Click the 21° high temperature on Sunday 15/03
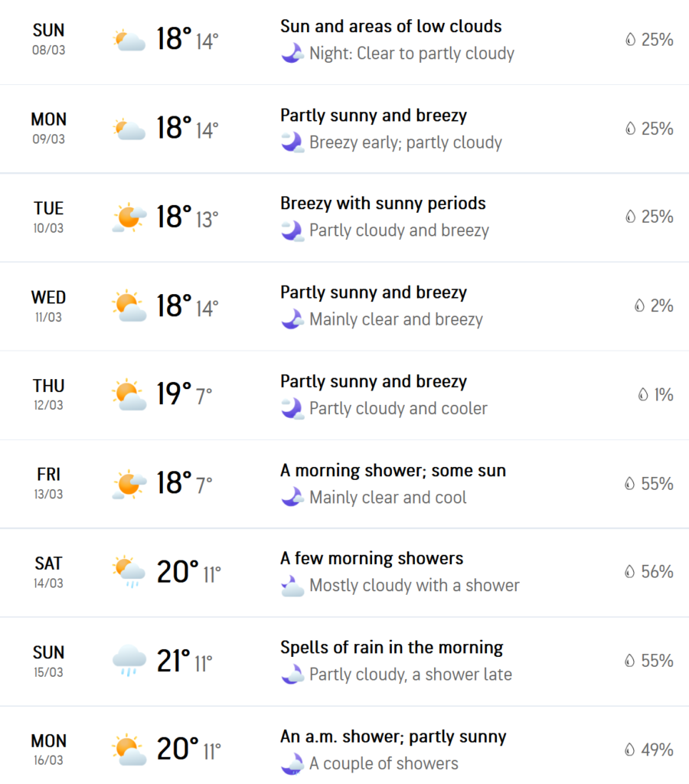This screenshot has height=784, width=689. (174, 661)
